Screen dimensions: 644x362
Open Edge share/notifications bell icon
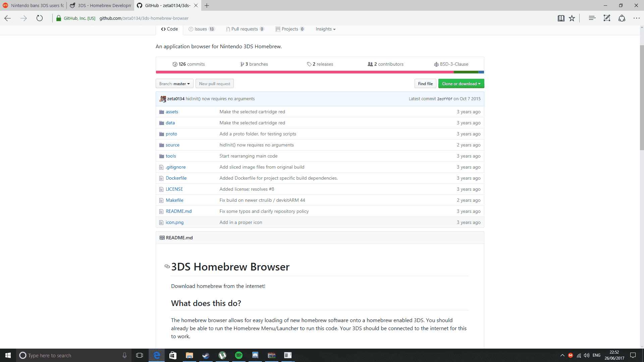[622, 18]
